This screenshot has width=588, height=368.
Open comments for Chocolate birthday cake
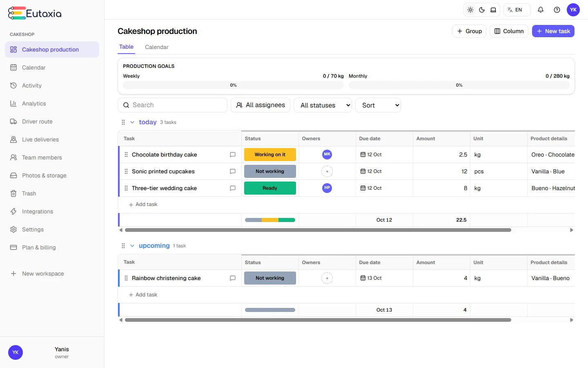coord(233,155)
